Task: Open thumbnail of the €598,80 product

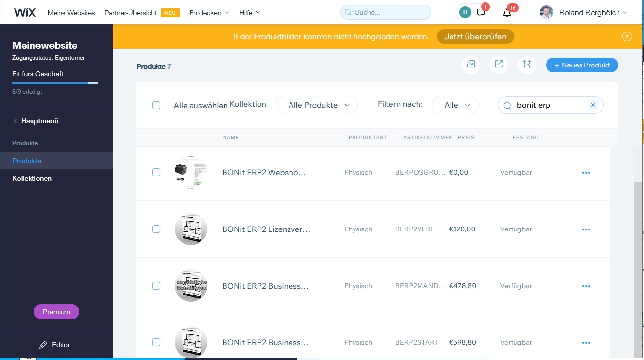Action: point(191,341)
